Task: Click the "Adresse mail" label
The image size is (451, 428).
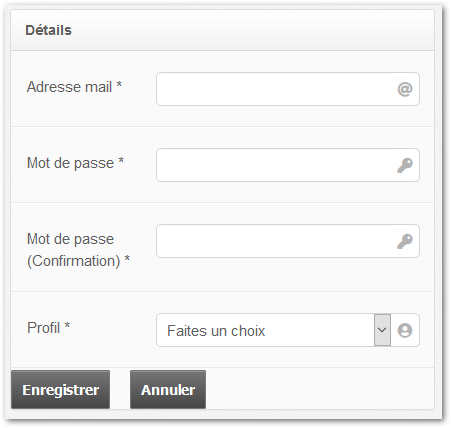Action: pyautogui.click(x=69, y=87)
